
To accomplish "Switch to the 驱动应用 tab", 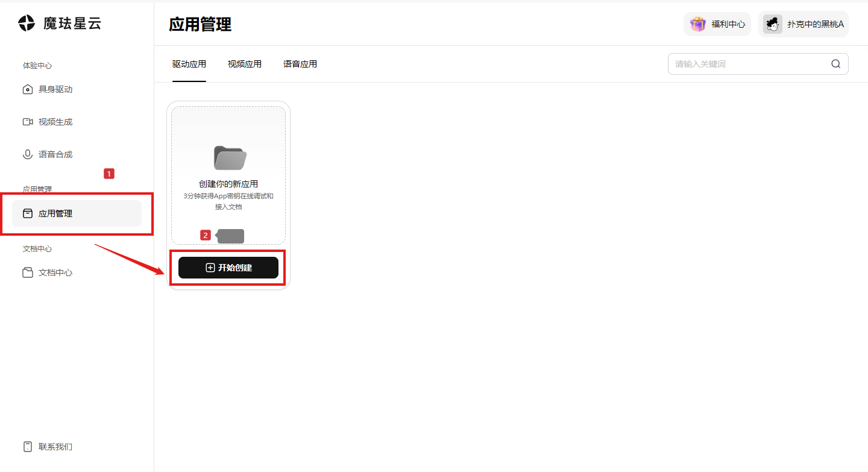I will (189, 64).
